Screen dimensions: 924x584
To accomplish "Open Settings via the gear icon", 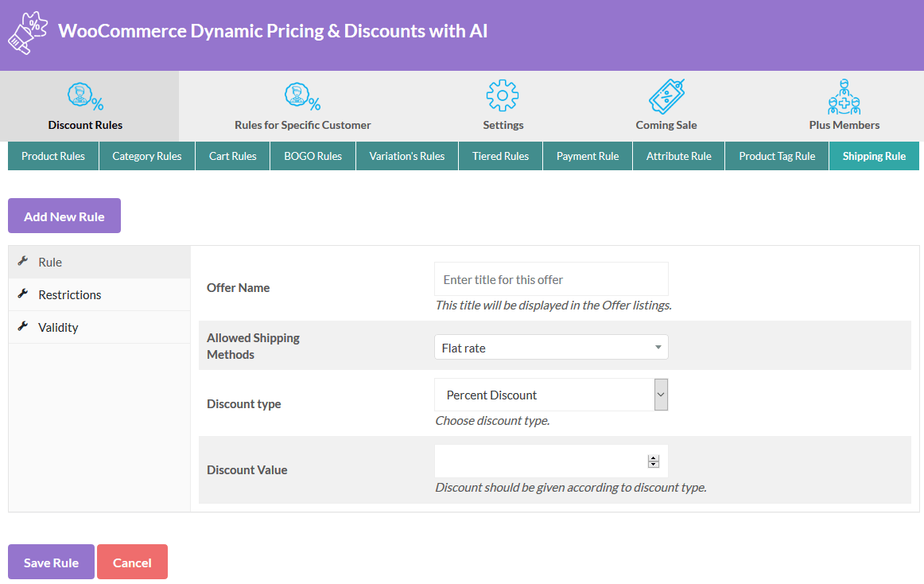I will (x=503, y=97).
